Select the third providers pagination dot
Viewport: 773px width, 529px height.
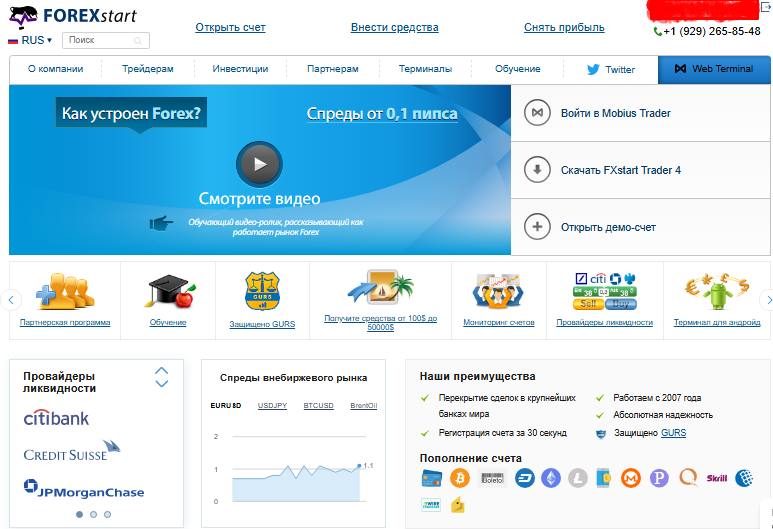[107, 514]
